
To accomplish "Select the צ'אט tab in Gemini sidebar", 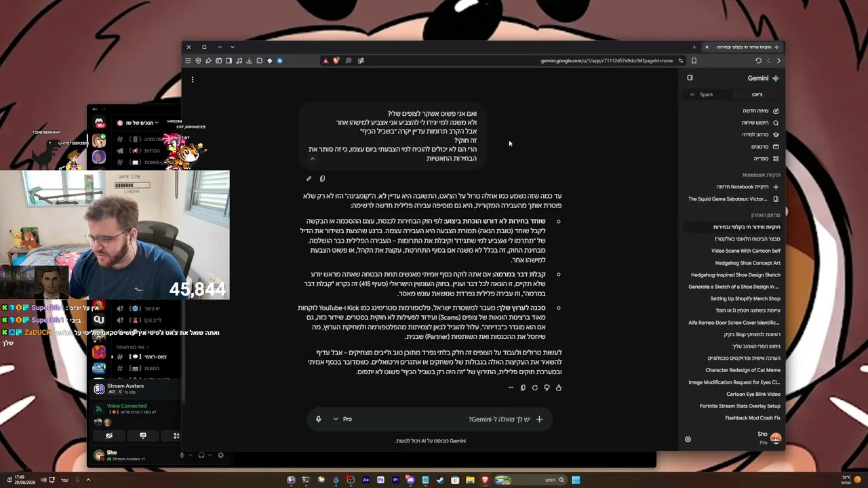I will [x=757, y=94].
